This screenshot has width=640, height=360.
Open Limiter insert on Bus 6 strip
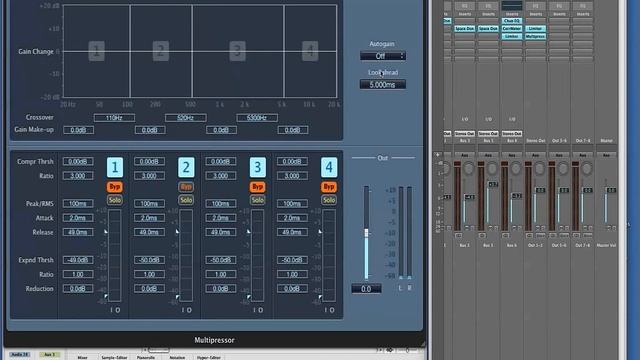click(x=512, y=36)
